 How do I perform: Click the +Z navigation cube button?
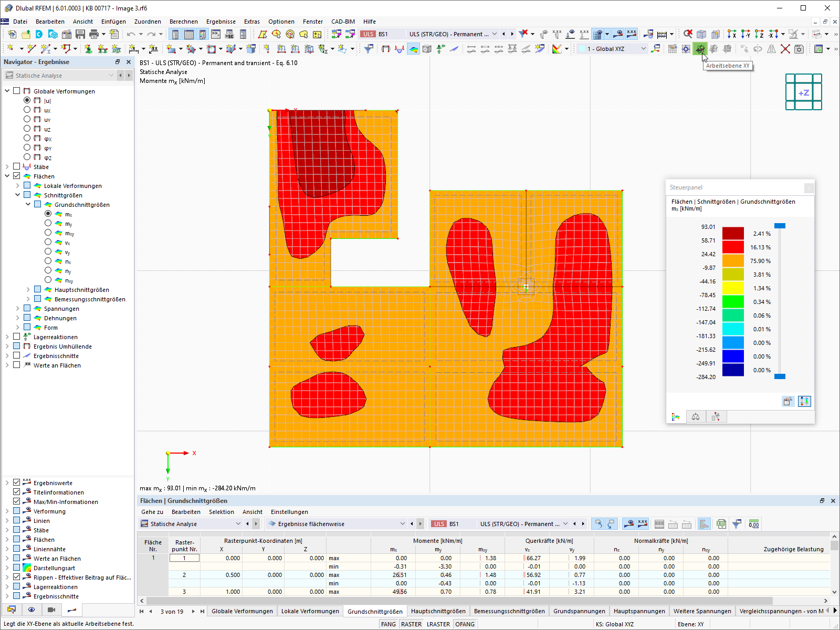804,92
